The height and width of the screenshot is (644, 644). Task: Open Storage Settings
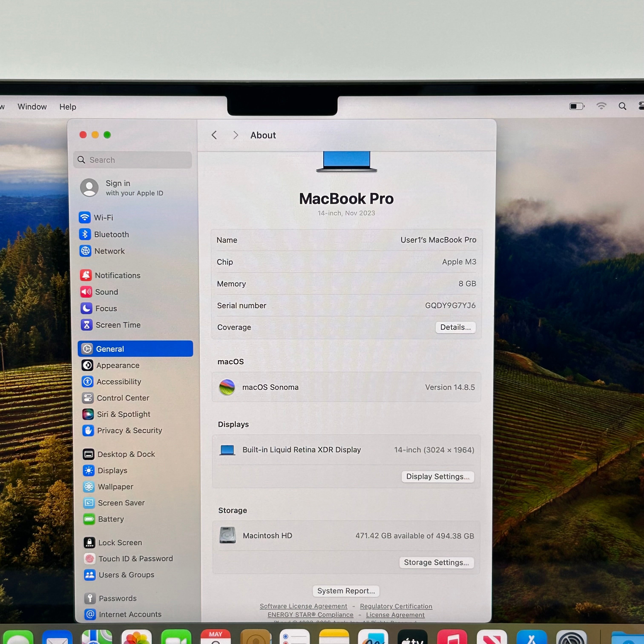click(x=436, y=563)
